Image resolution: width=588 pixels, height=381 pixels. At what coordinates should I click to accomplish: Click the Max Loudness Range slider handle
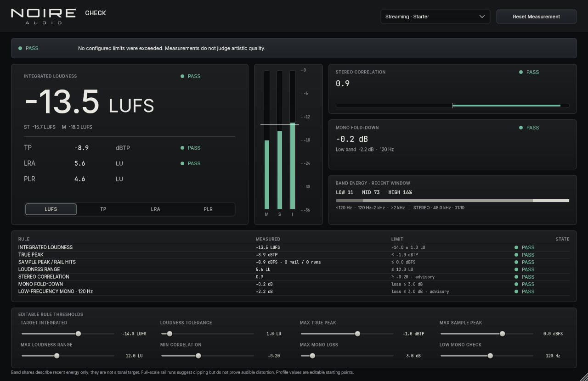57,356
